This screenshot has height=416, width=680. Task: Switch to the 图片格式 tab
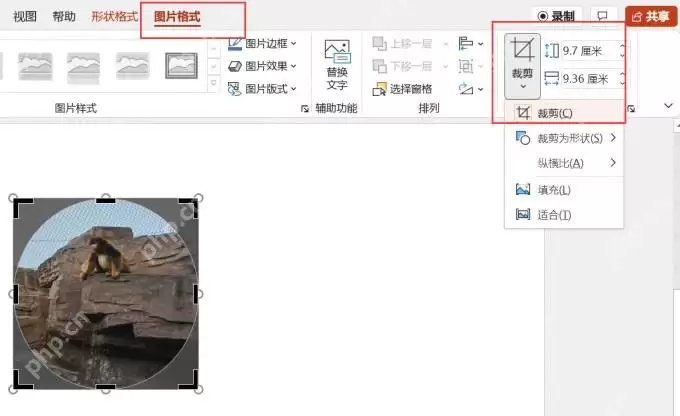[177, 16]
